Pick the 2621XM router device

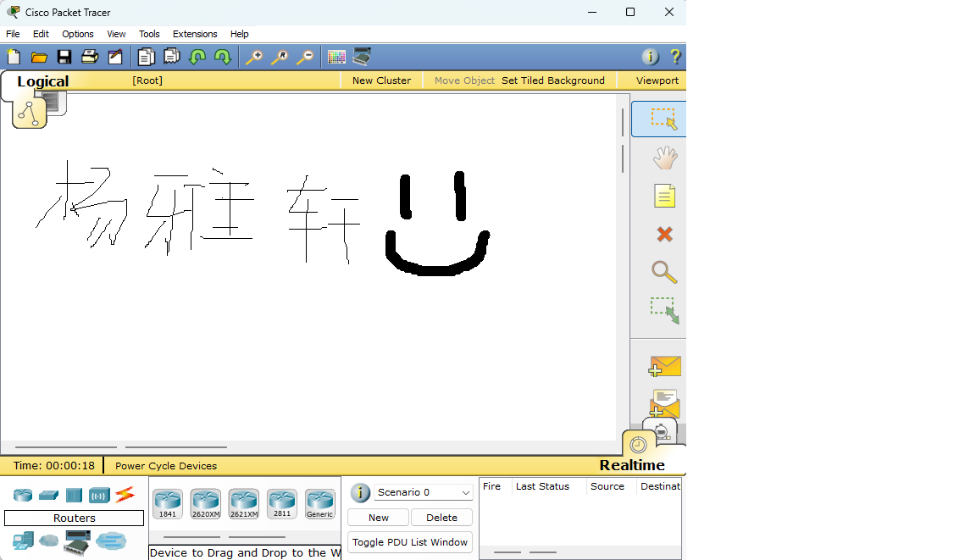pyautogui.click(x=244, y=503)
